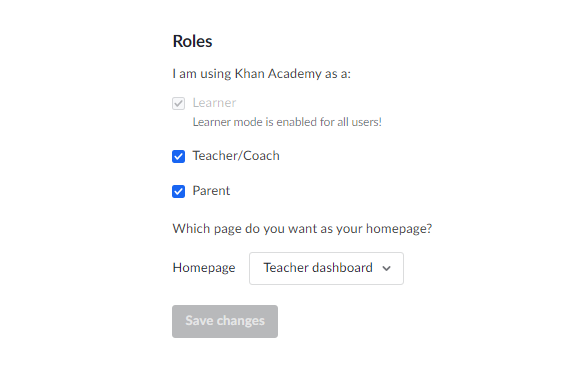The image size is (576, 369).
Task: Click the homepage question text
Action: [302, 229]
